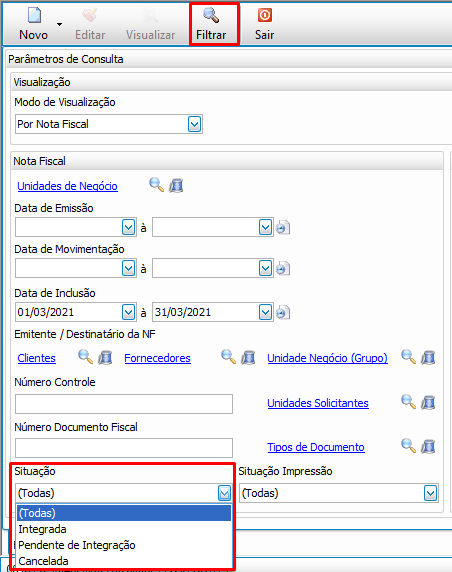452x572 pixels.
Task: Select Cancelada in Situação list
Action: (x=124, y=561)
